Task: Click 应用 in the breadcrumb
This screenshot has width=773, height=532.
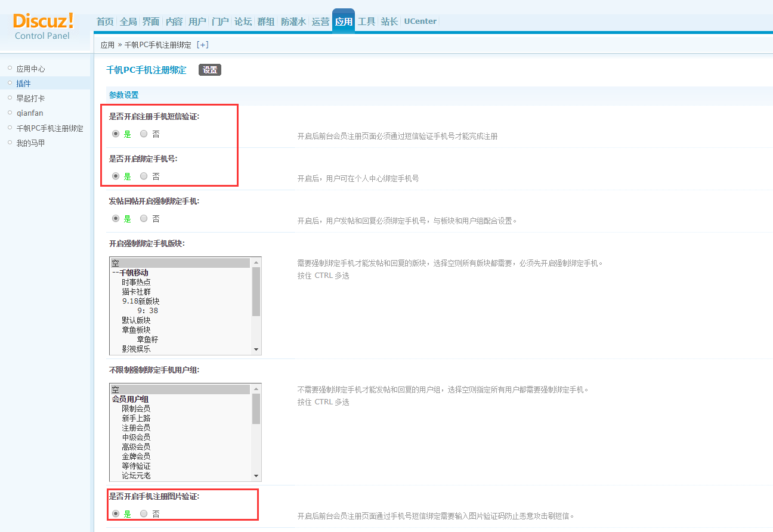Action: click(107, 45)
